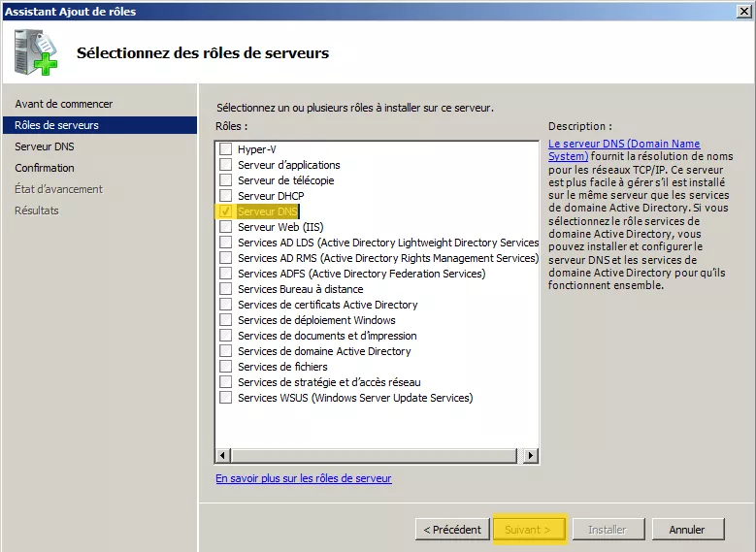Click the Installer button
756x552 pixels.
(608, 530)
